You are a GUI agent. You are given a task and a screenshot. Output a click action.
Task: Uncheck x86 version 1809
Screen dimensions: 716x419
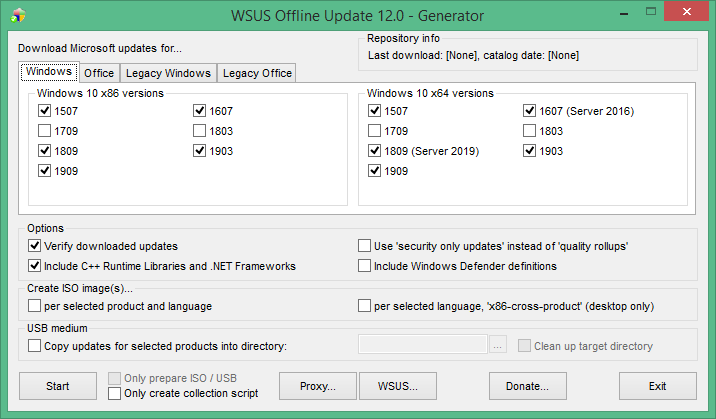click(44, 151)
